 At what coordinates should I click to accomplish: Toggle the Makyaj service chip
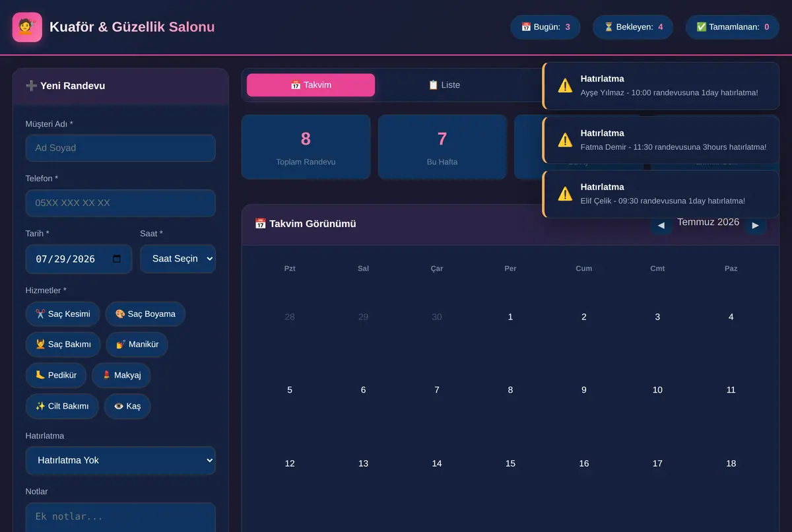pos(121,375)
